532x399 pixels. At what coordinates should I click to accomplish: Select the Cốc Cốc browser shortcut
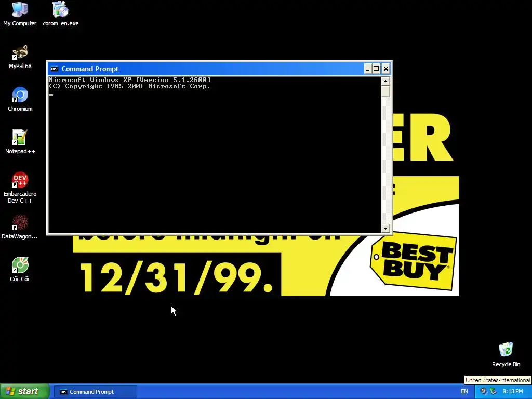[x=20, y=270]
